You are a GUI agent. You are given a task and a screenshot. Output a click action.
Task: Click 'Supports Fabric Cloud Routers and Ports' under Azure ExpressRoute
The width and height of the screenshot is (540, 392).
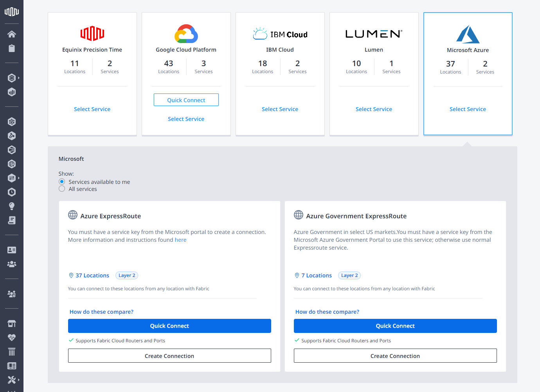coord(120,341)
